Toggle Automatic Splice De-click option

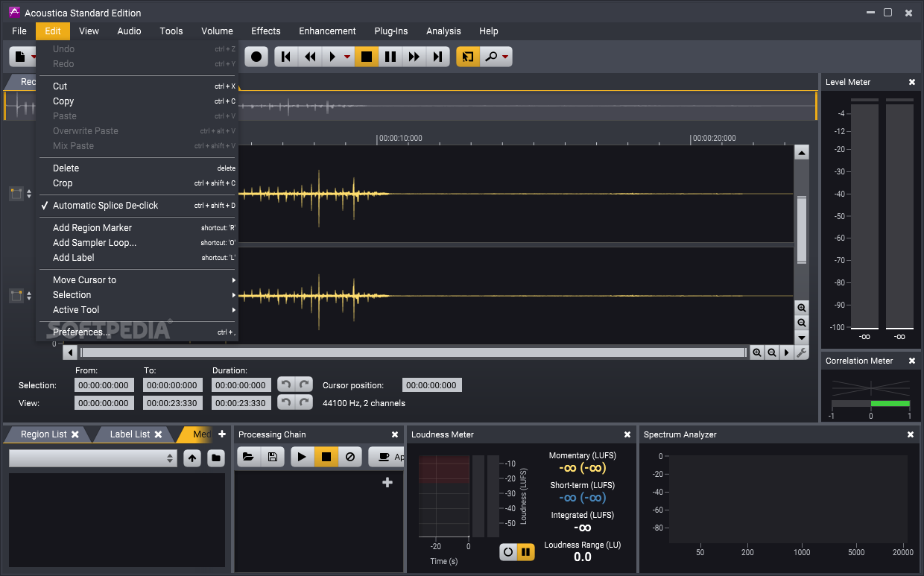(137, 206)
